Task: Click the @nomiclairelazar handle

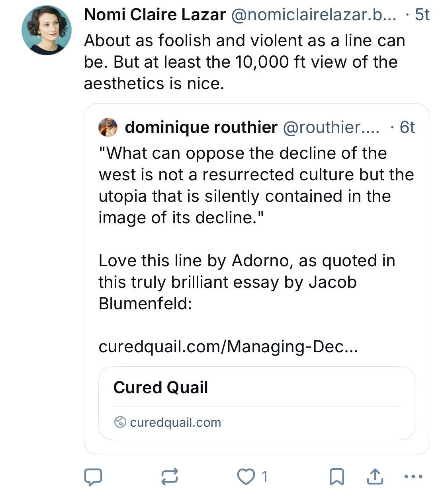Action: [x=313, y=15]
